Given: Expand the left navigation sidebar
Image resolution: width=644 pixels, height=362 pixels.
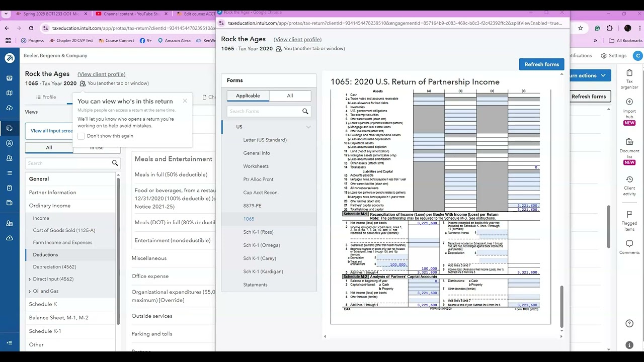Looking at the screenshot, I should coord(10,342).
